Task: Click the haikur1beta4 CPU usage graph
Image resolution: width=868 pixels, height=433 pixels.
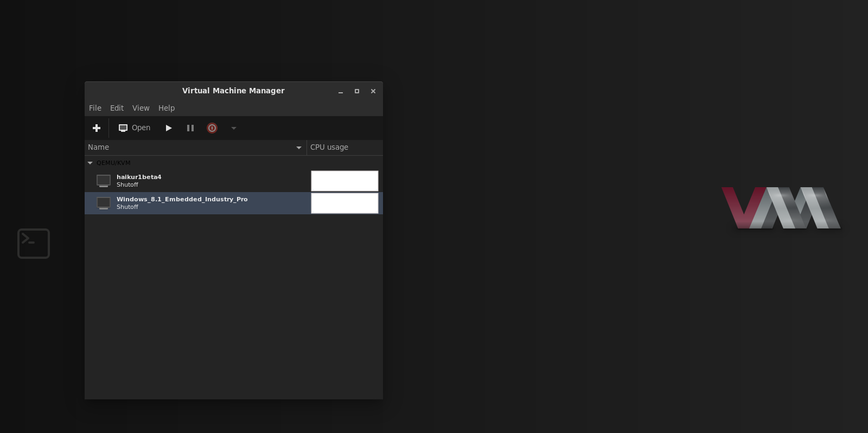Action: (x=344, y=181)
